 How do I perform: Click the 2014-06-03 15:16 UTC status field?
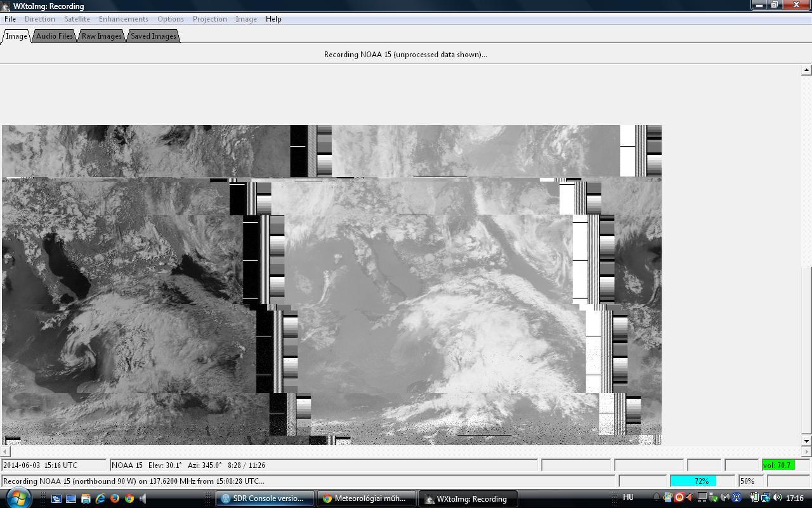pyautogui.click(x=54, y=465)
